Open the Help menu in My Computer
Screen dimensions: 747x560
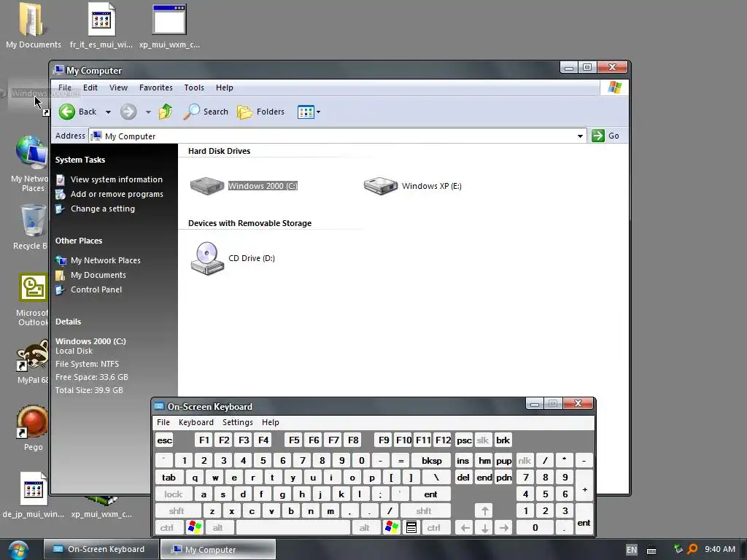click(x=225, y=87)
